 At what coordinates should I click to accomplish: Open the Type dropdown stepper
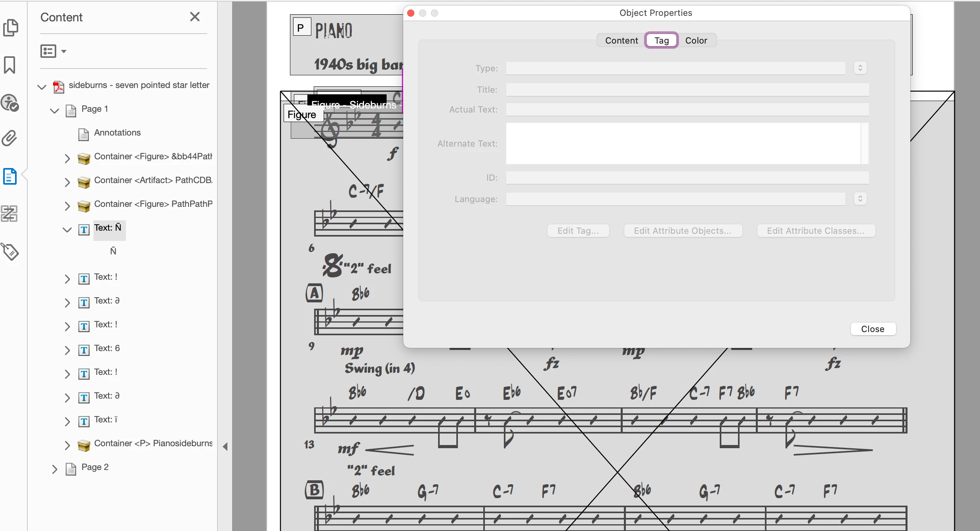pos(860,68)
